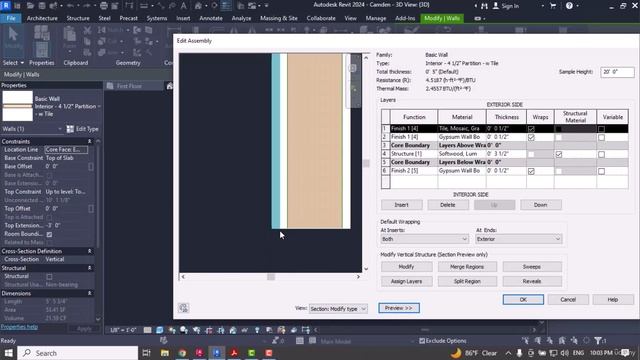Collapse the Constraints section in Properties
Viewport: 640px width, 360px height.
coord(89,141)
